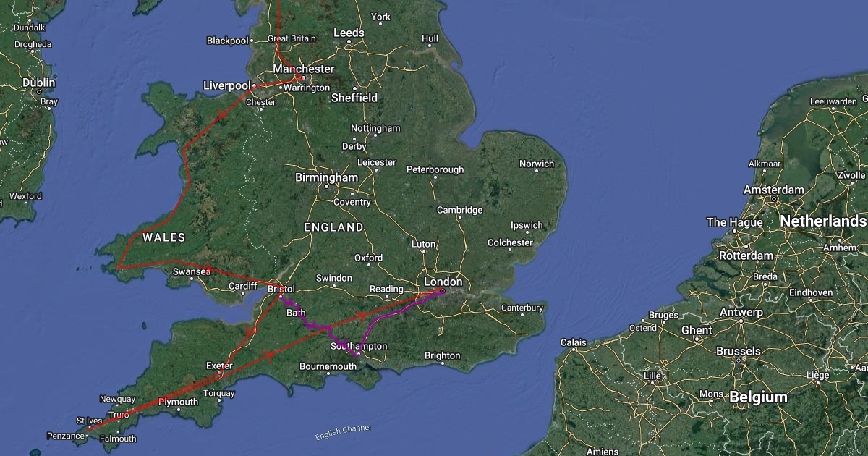This screenshot has height=456, width=868.
Task: Select the Brighton city label
Action: [442, 355]
